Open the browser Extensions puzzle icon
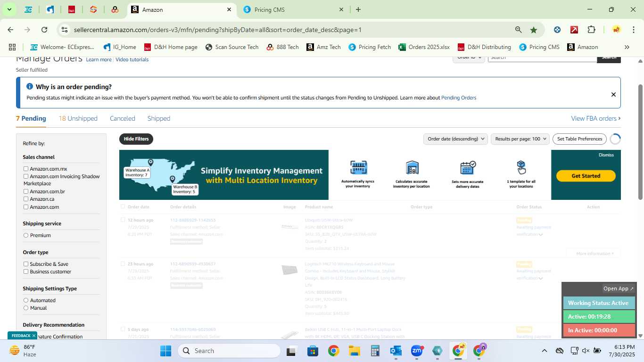This screenshot has height=362, width=644. click(x=591, y=30)
